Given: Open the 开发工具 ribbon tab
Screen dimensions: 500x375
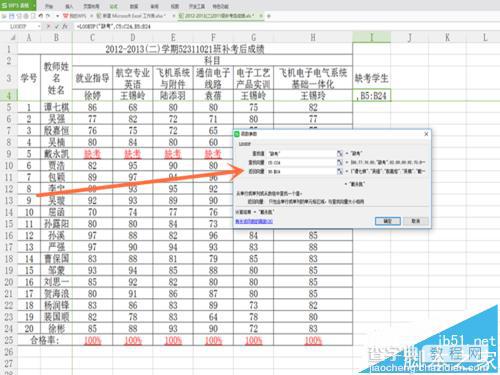Looking at the screenshot, I should (197, 6).
